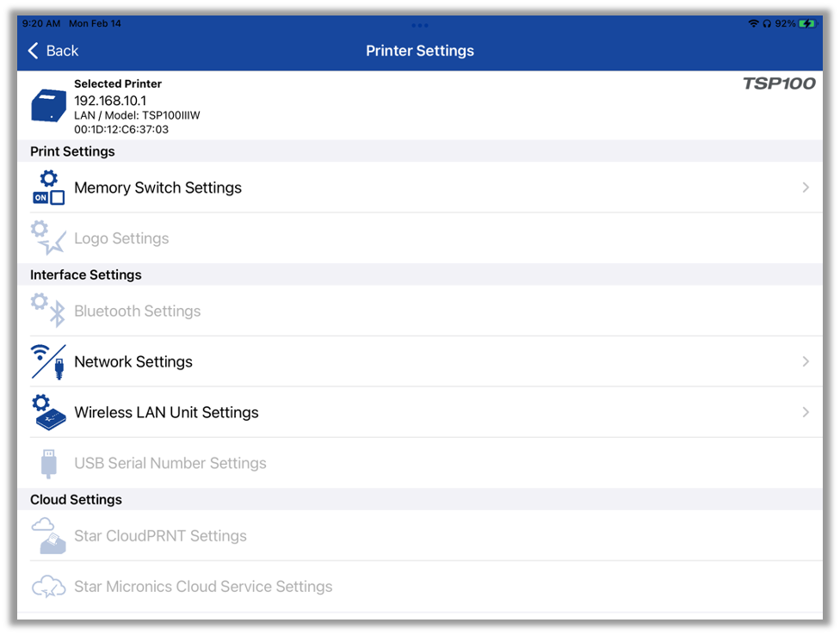Open Wireless LAN Unit Settings
840x635 pixels.
pos(166,412)
